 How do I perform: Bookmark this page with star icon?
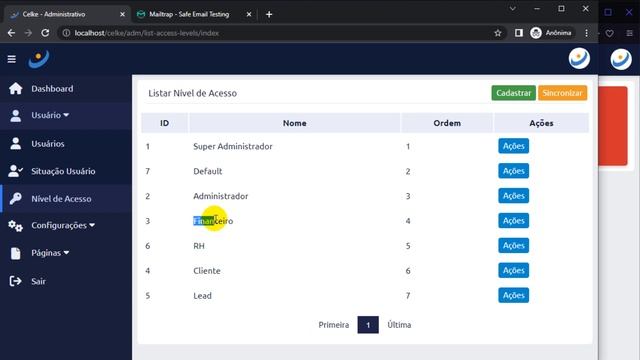click(498, 33)
